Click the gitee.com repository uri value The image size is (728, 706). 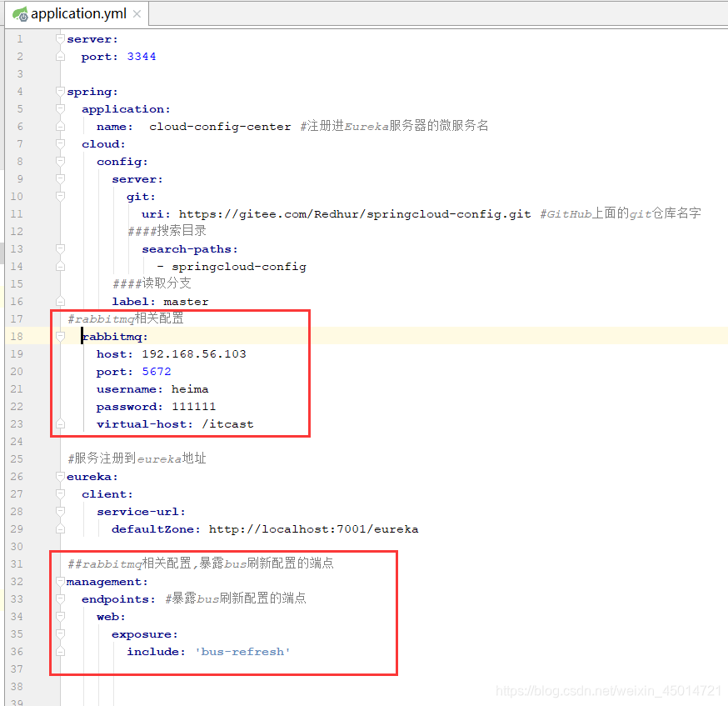[355, 214]
